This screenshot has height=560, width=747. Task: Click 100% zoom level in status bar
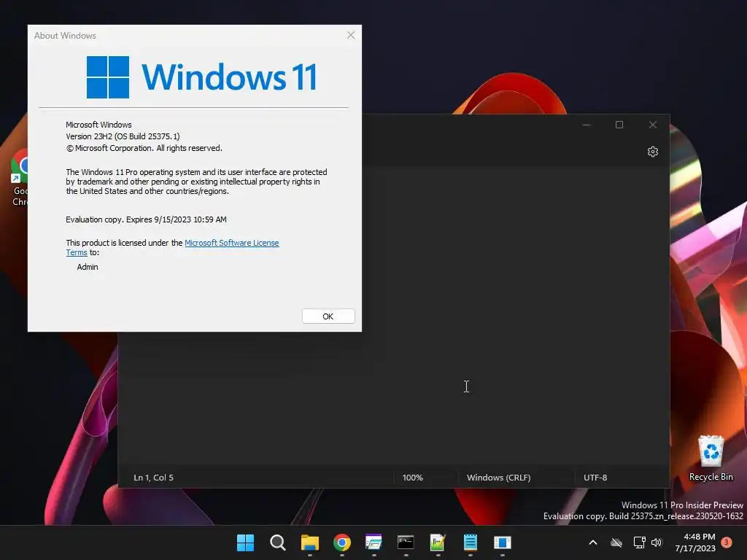pos(413,478)
